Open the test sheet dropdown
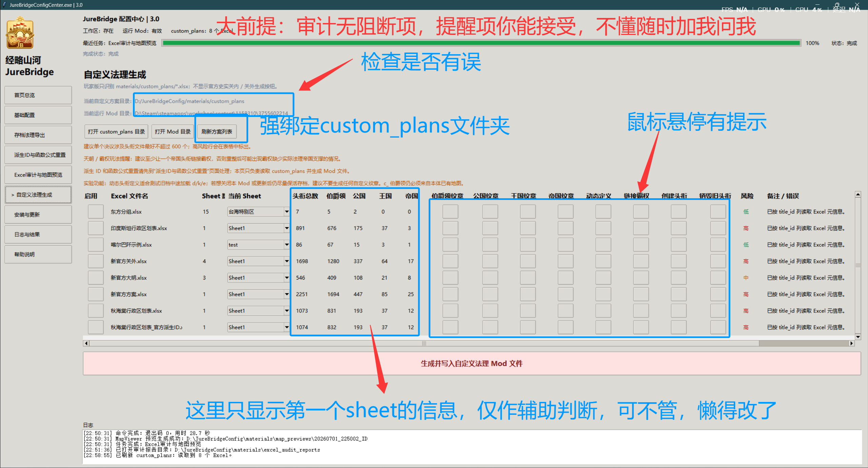868x468 pixels. click(287, 245)
